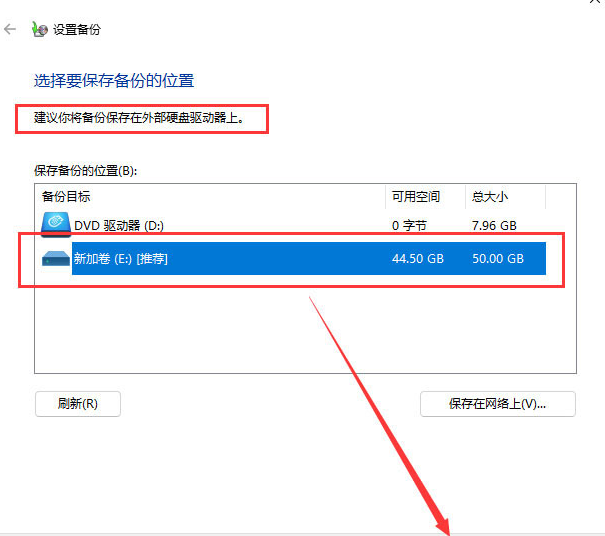Viewport: 605px width, 536px height.
Task: Click the 保存备份的位置(B): label
Action: 85,171
